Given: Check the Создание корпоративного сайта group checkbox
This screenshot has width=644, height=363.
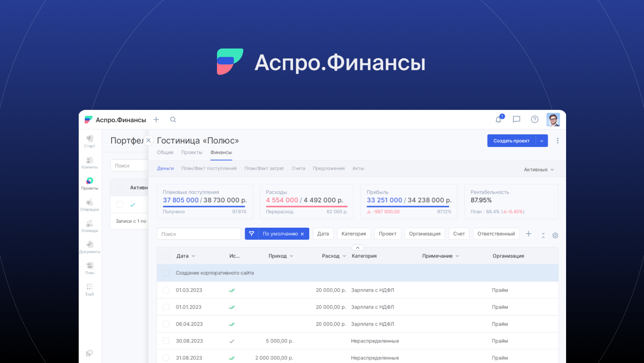Looking at the screenshot, I should [x=166, y=273].
